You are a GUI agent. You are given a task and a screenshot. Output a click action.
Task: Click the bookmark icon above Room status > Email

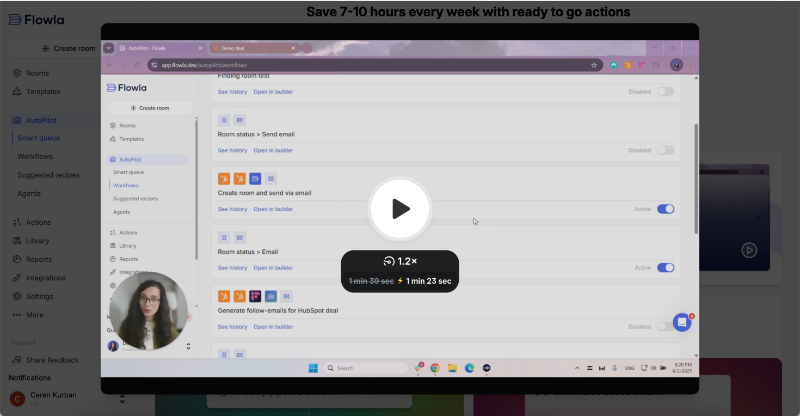(x=224, y=237)
